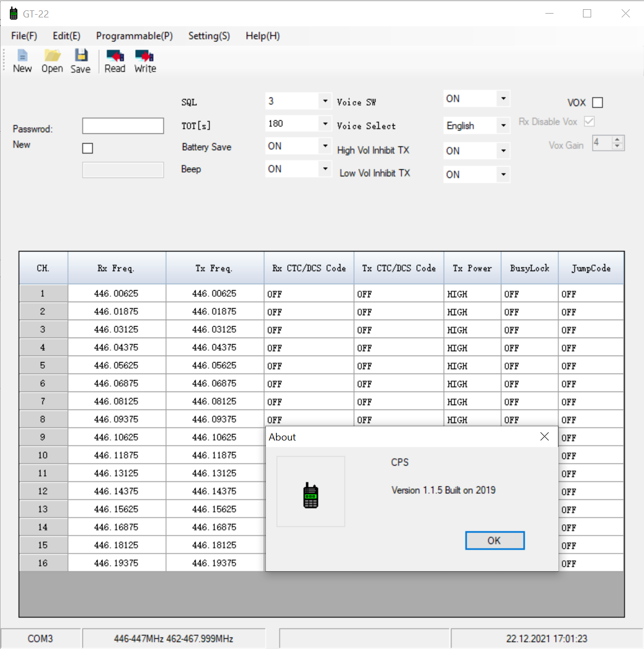Open Low Vol Inhibit TX dropdown
The height and width of the screenshot is (649, 644).
pos(503,174)
